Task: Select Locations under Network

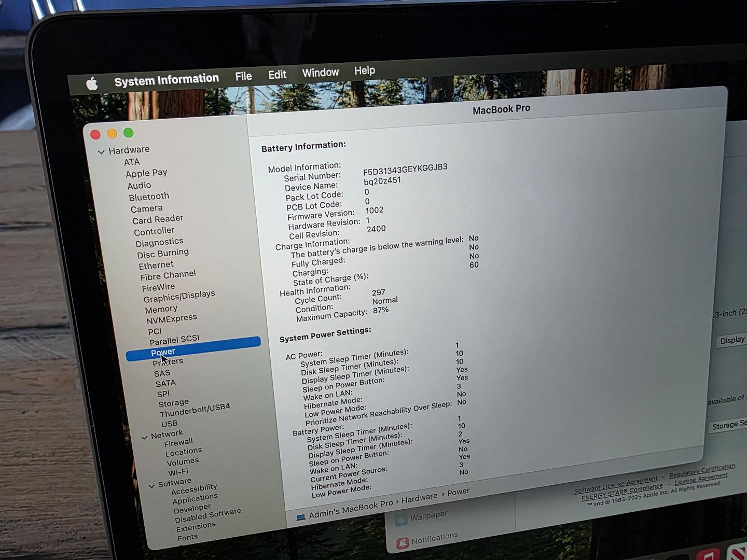Action: point(184,452)
